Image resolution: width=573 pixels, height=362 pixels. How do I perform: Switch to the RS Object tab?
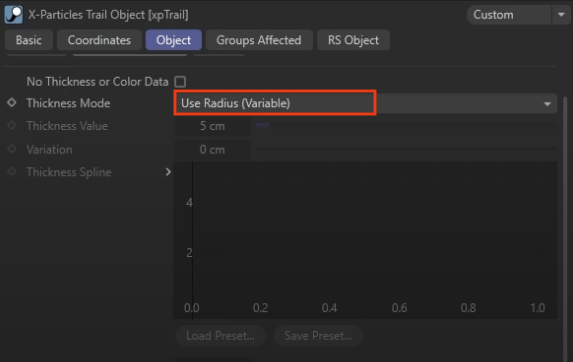pyautogui.click(x=353, y=40)
